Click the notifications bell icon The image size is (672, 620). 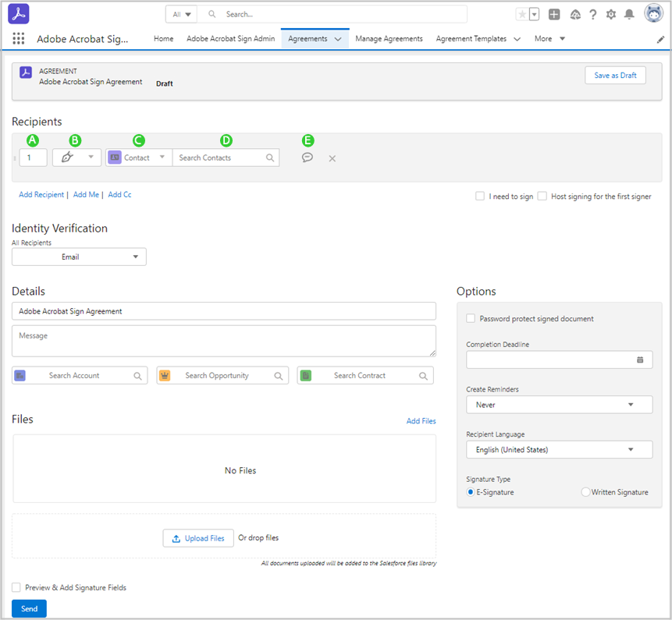[x=629, y=14]
